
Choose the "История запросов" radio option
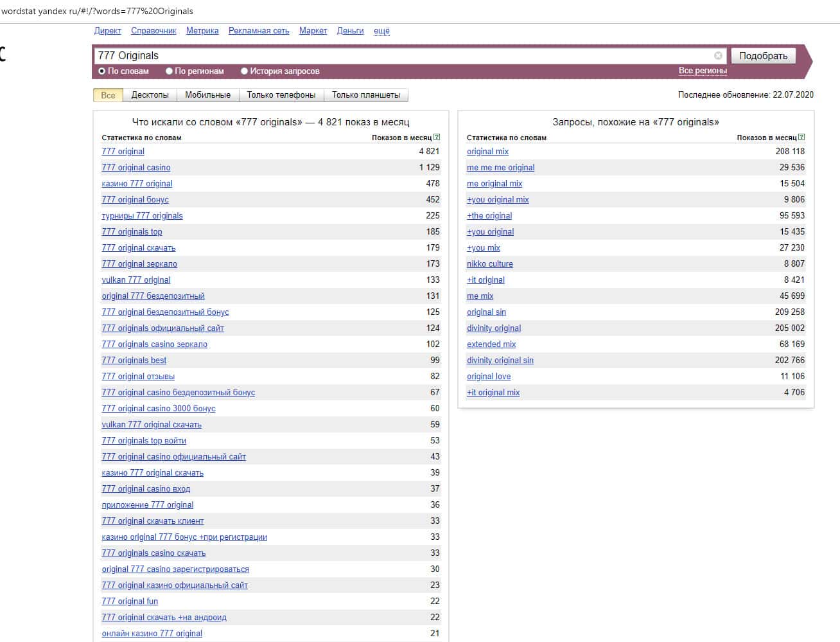pos(244,71)
